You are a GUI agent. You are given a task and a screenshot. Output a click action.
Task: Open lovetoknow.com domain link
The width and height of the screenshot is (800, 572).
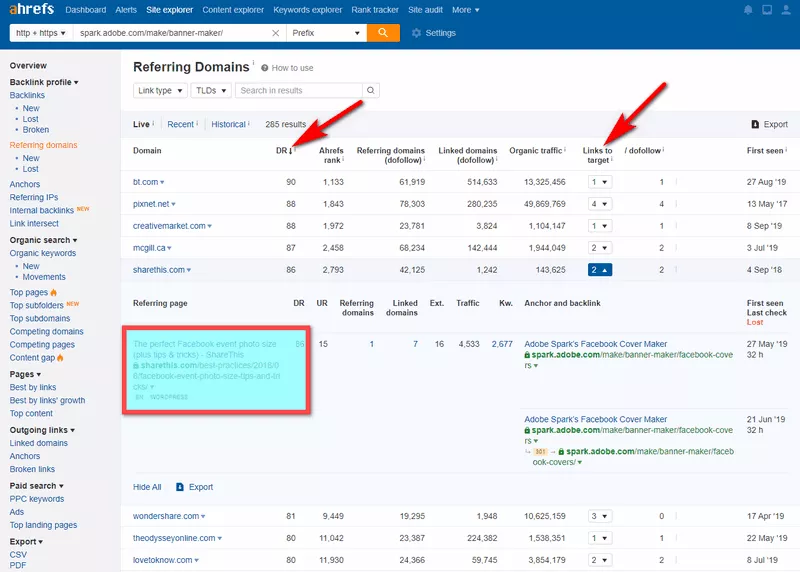click(x=163, y=560)
